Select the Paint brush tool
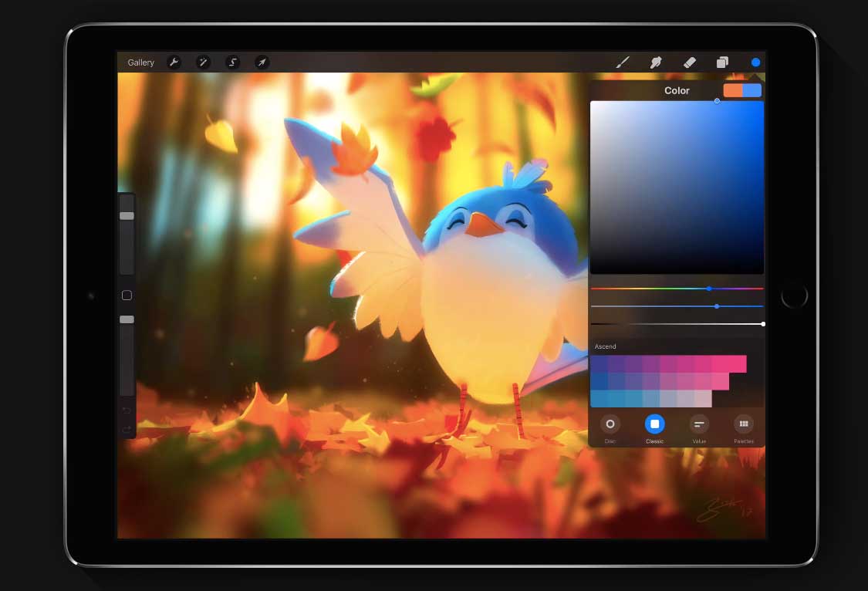The width and height of the screenshot is (868, 591). coord(622,62)
